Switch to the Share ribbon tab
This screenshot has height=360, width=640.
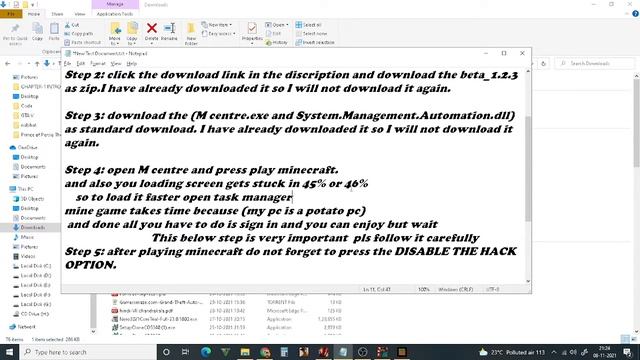point(57,14)
